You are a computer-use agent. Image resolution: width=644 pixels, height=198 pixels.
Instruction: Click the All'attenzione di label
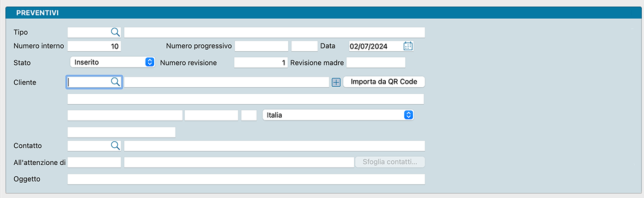tap(40, 162)
